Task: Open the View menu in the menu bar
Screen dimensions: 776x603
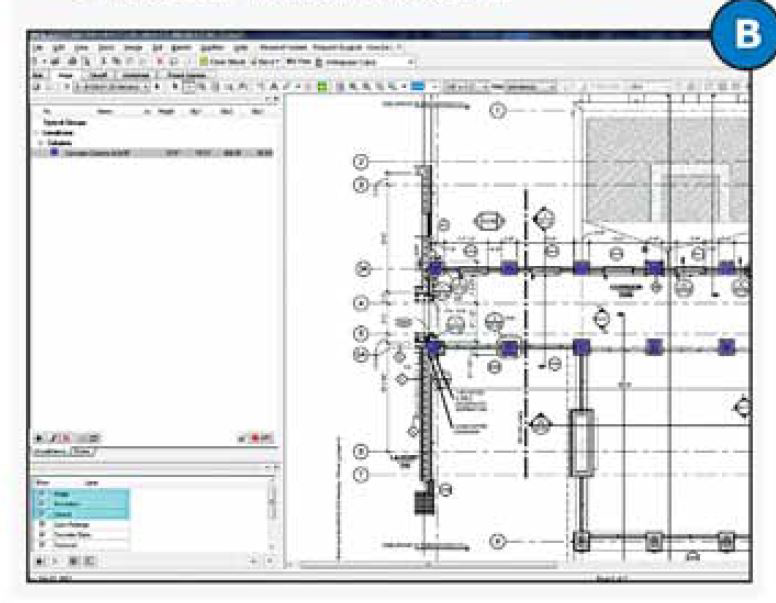Action: (x=81, y=48)
